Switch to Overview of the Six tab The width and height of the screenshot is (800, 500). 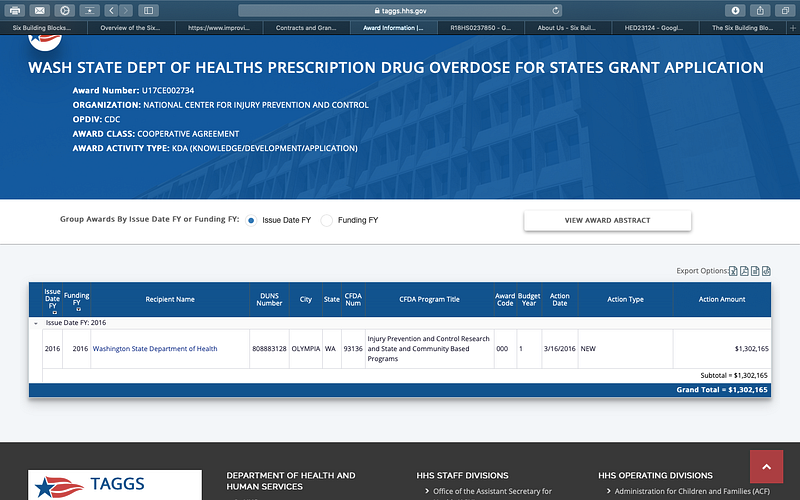coord(131,28)
